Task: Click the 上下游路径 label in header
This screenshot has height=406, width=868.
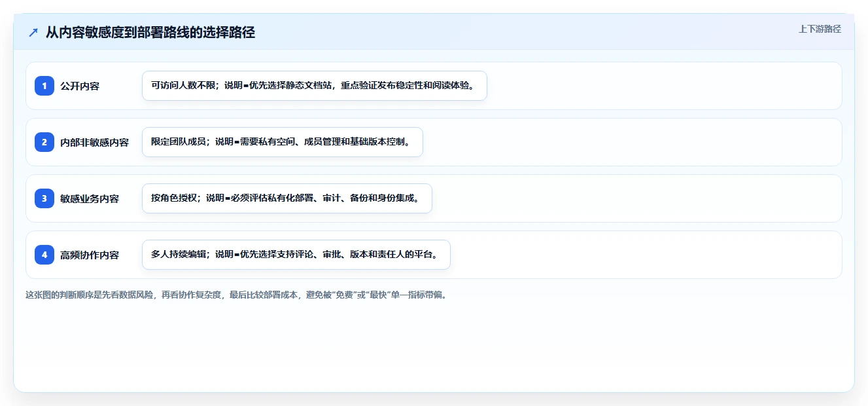Action: click(820, 29)
